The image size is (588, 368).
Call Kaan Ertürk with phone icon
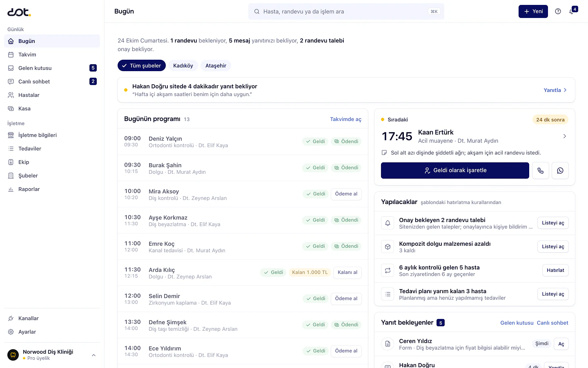(540, 171)
